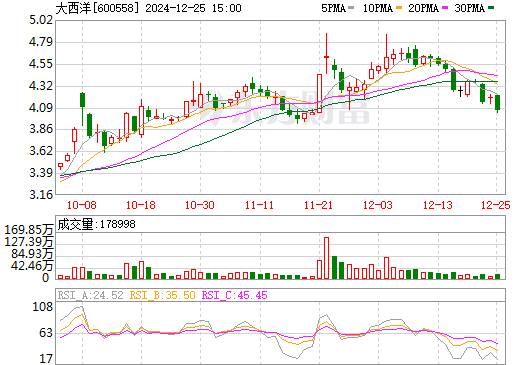Click the 成交量:178998 volume label

tap(97, 224)
